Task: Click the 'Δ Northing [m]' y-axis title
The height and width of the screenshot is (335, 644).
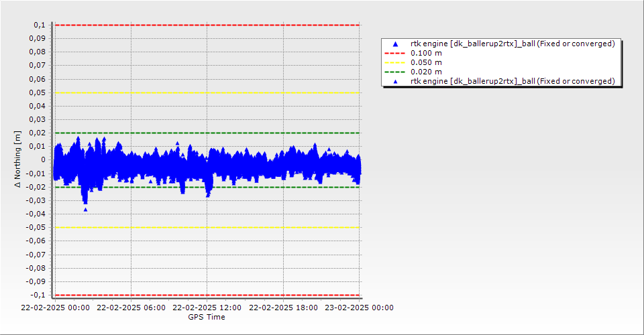Action: pos(17,159)
